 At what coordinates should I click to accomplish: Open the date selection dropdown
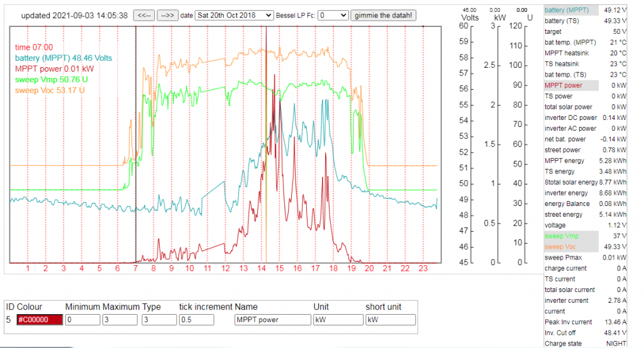[x=234, y=15]
